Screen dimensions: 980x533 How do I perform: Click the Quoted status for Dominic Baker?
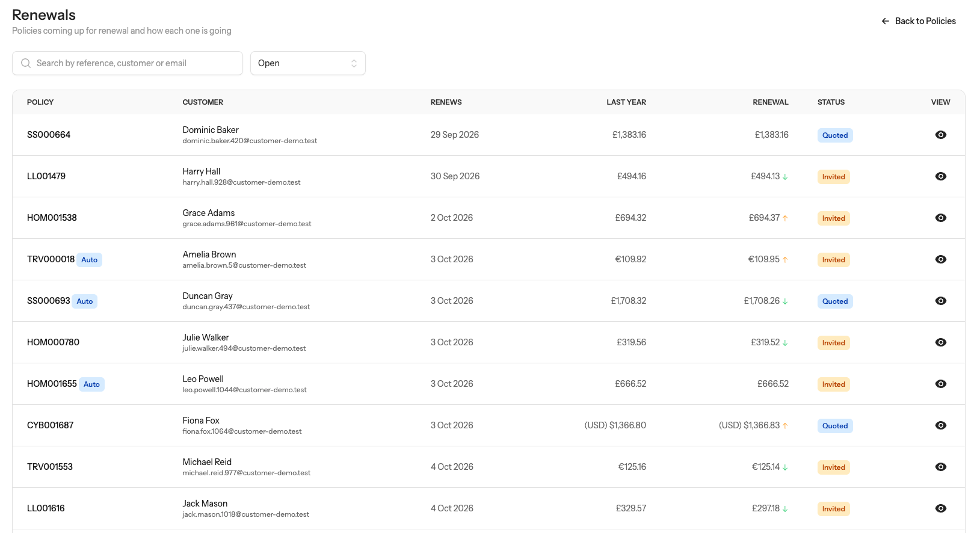click(835, 135)
